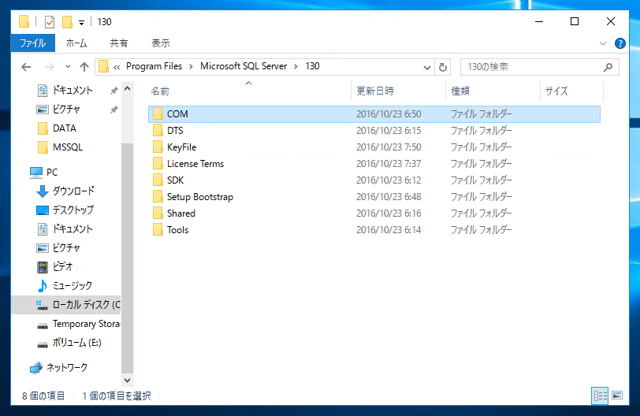Select the Shared folder icon
The height and width of the screenshot is (416, 640).
tap(158, 213)
